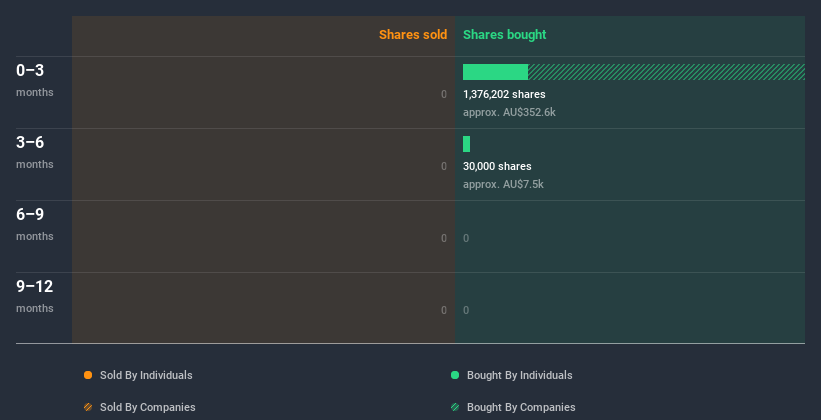
Task: Click the approx. AU$352.6k value
Action: coord(509,112)
